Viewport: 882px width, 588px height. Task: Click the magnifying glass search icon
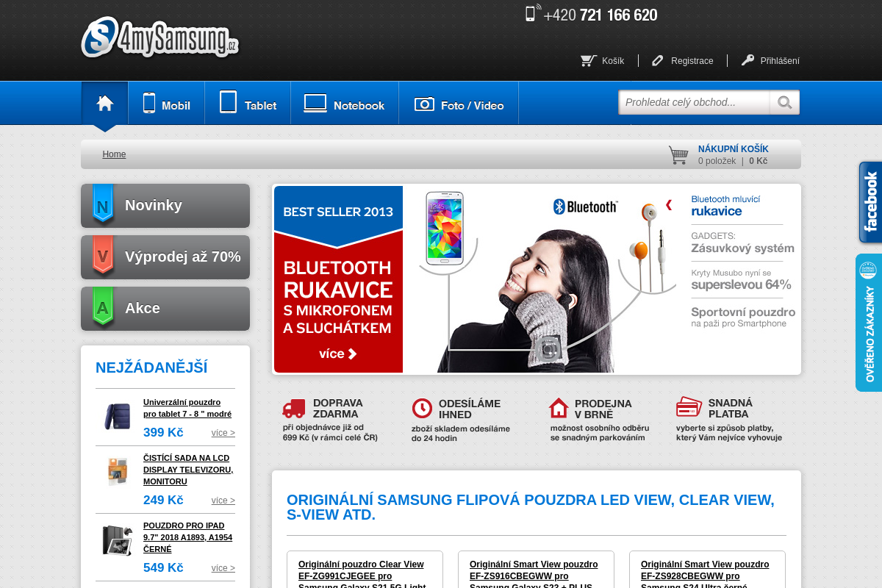[784, 102]
